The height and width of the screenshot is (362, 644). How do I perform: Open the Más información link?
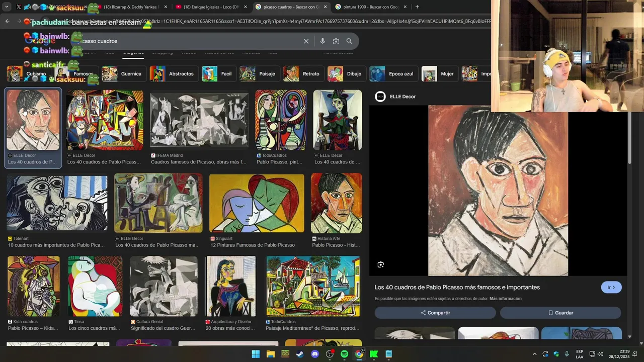point(505,299)
